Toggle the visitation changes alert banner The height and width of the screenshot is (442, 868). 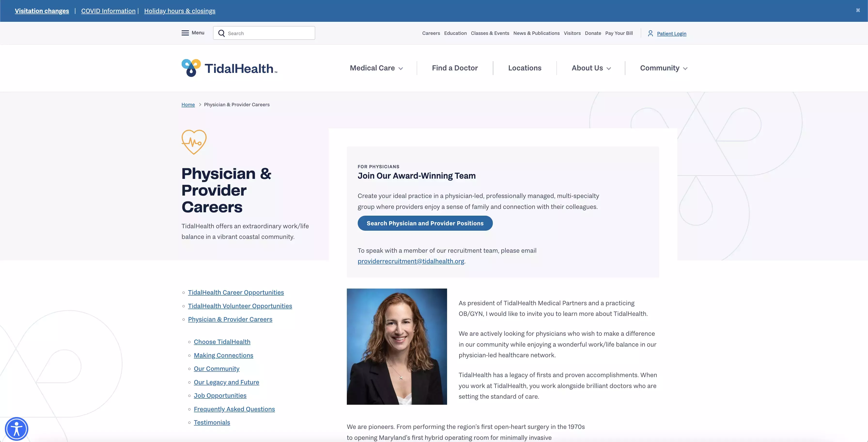(858, 10)
